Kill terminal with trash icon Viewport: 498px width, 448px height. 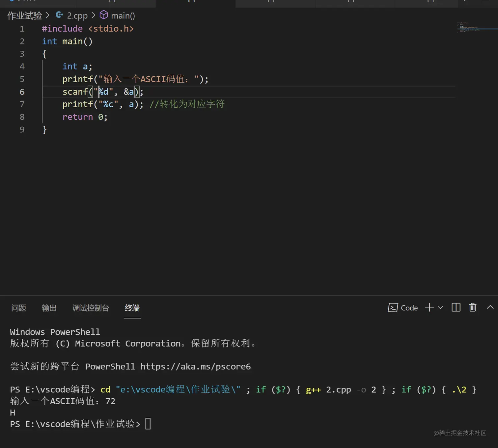coord(473,307)
